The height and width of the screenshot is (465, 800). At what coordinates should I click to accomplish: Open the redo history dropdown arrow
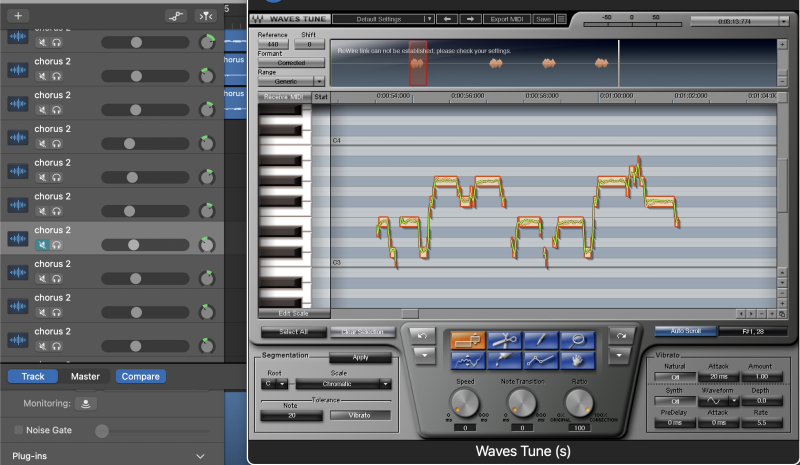point(621,355)
